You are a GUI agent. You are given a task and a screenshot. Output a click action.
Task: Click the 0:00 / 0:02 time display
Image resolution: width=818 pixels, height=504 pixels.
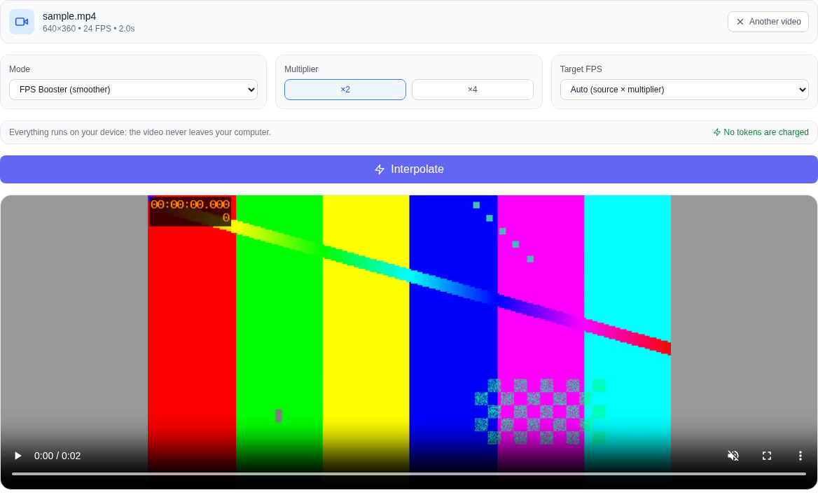click(x=57, y=456)
